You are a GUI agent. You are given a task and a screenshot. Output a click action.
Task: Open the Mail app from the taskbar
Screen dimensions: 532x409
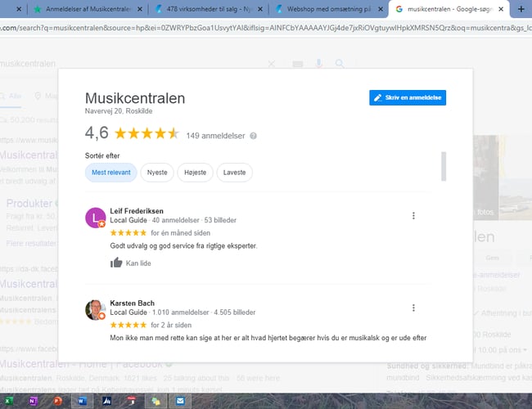(180, 401)
